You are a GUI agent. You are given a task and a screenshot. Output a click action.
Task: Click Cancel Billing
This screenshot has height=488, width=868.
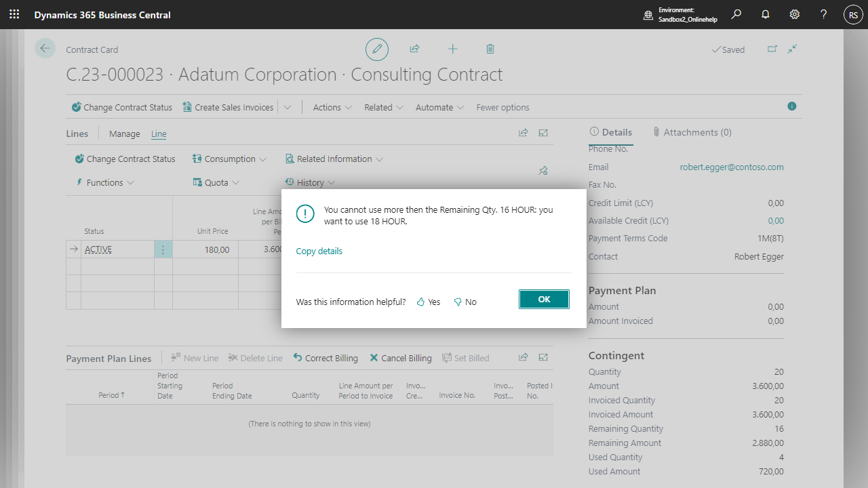coord(401,358)
